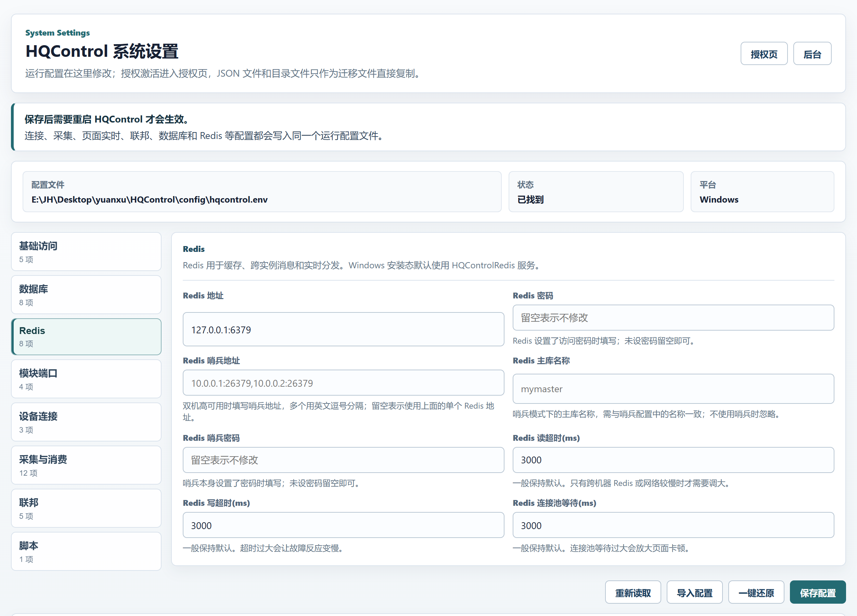Click the Redis 连接池等待(ms) label

[x=554, y=503]
